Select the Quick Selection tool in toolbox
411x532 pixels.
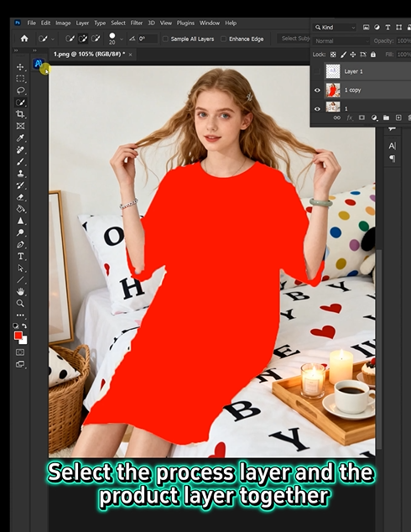pyautogui.click(x=20, y=102)
